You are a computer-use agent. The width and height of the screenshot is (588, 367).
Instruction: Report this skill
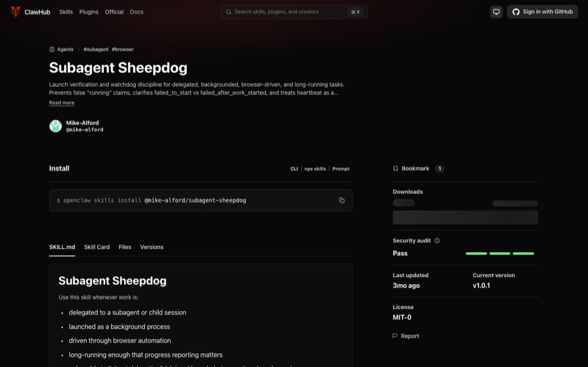click(x=410, y=336)
